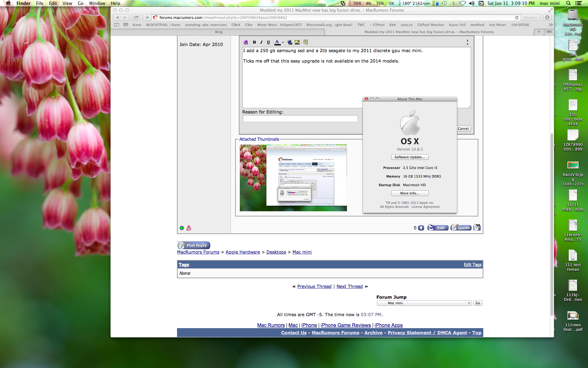Toggle bold formatting in the editor
Image resolution: width=588 pixels, height=368 pixels.
(x=254, y=42)
